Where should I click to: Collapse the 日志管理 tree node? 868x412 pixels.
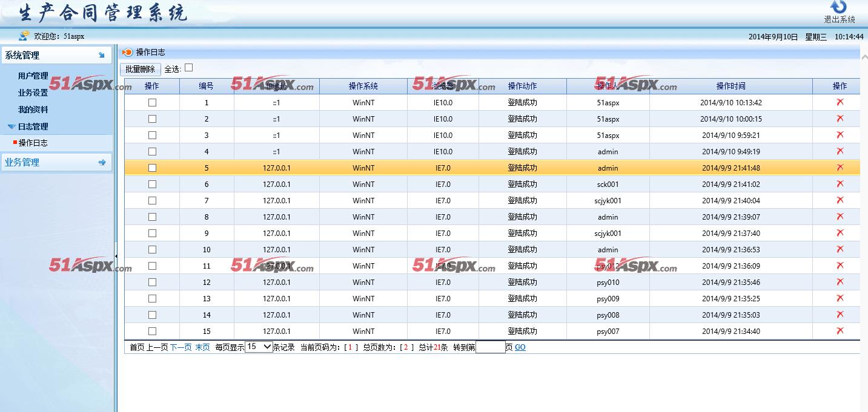point(12,126)
